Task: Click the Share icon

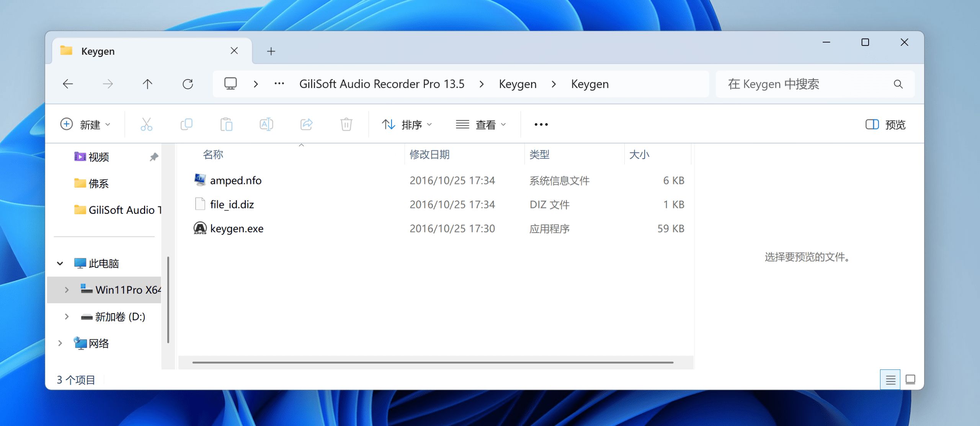Action: (306, 124)
